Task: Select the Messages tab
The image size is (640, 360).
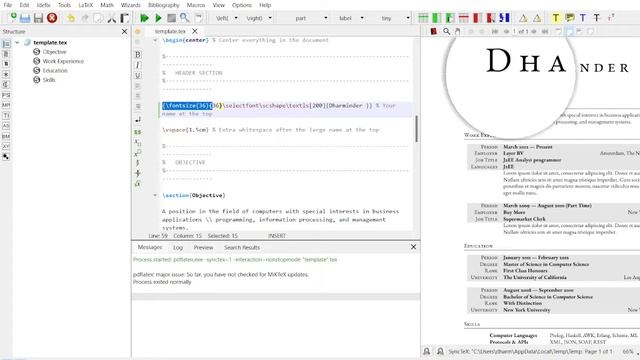Action: point(150,247)
